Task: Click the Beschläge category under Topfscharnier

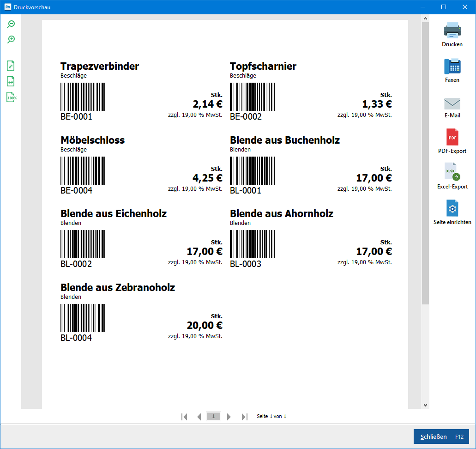Action: (x=243, y=76)
